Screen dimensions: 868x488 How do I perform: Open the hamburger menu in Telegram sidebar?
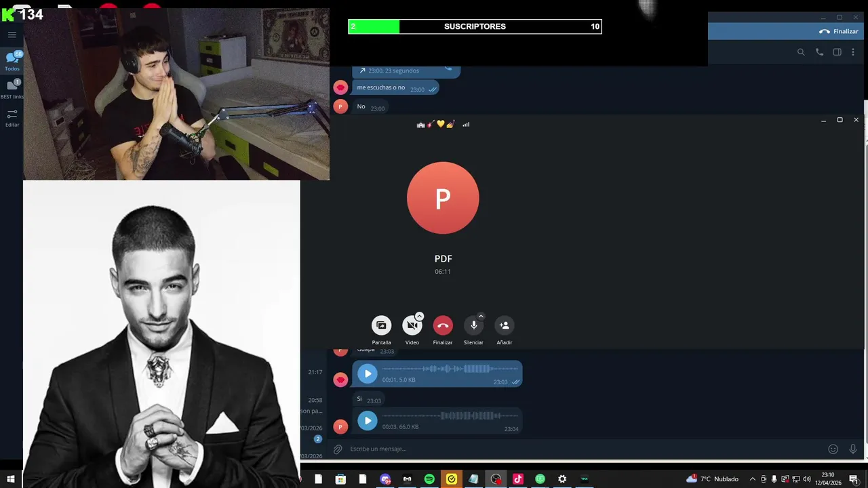pyautogui.click(x=12, y=35)
